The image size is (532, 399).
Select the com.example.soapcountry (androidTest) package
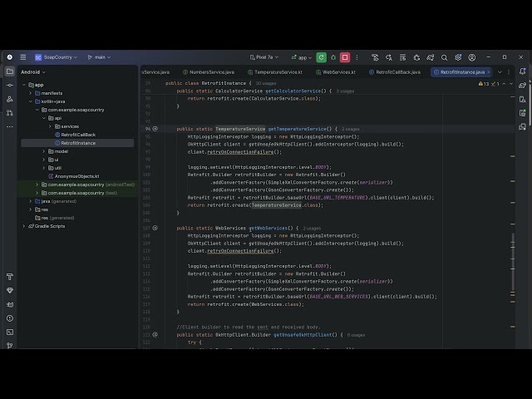[91, 185]
